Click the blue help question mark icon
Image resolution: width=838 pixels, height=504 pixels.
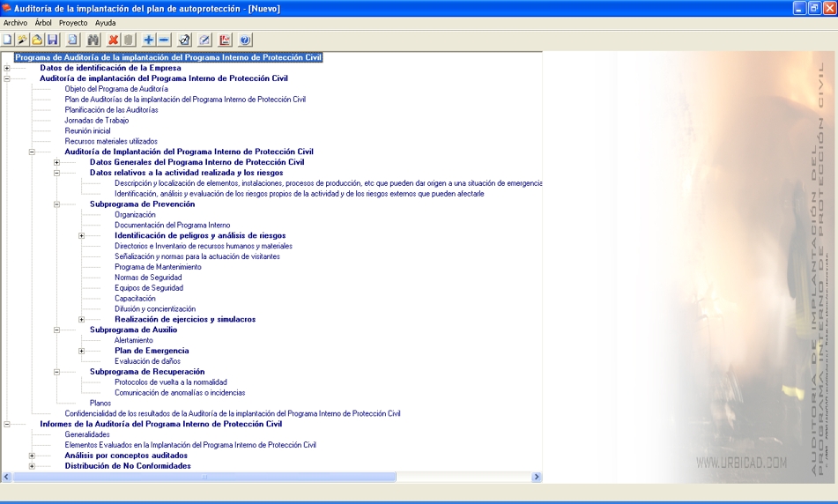click(x=245, y=40)
